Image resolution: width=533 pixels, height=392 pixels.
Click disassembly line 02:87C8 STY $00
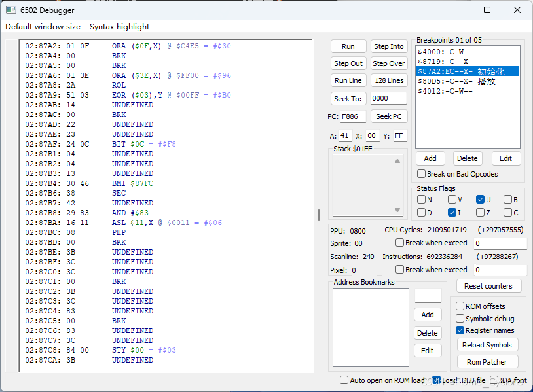100,350
